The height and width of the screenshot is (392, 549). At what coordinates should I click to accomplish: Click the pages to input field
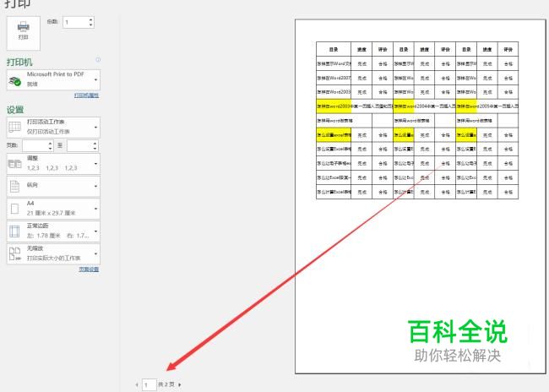pos(80,145)
